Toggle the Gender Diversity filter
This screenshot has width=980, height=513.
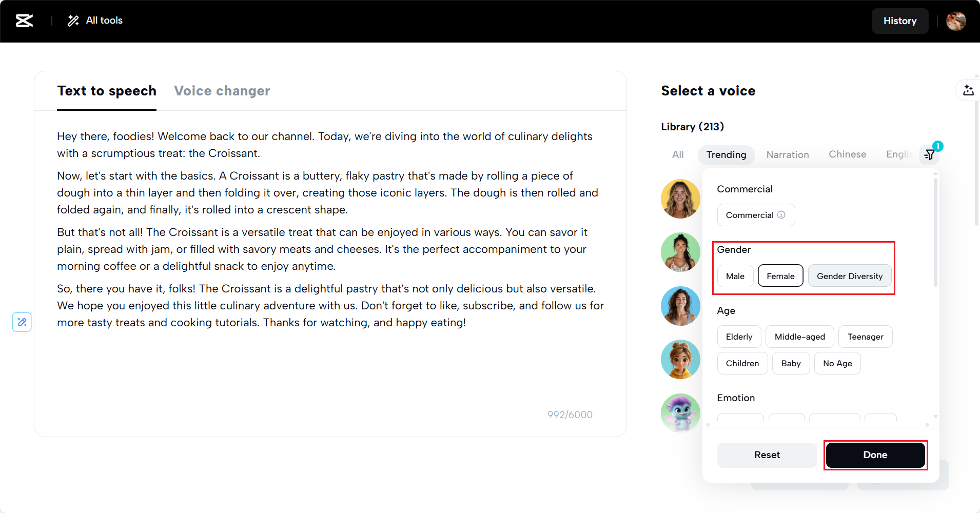(x=849, y=276)
